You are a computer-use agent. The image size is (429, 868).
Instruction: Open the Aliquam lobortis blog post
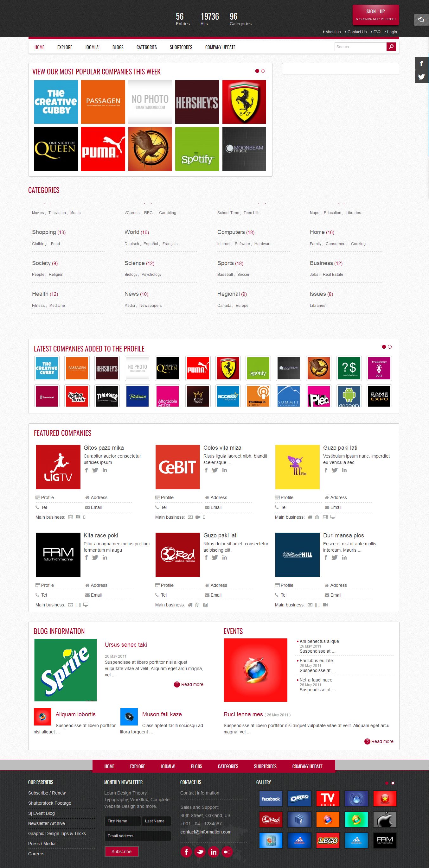click(x=75, y=714)
